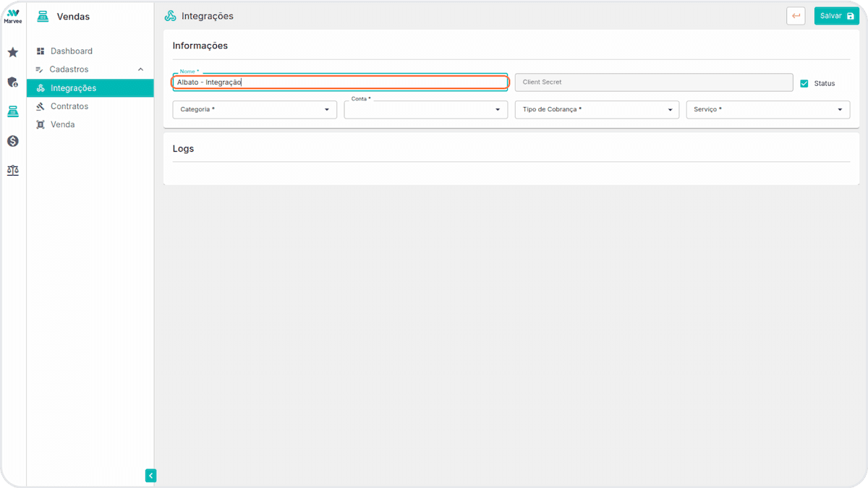Screen dimensions: 868x488
Task: Open the dollar coin finance icon
Action: coord(13,141)
